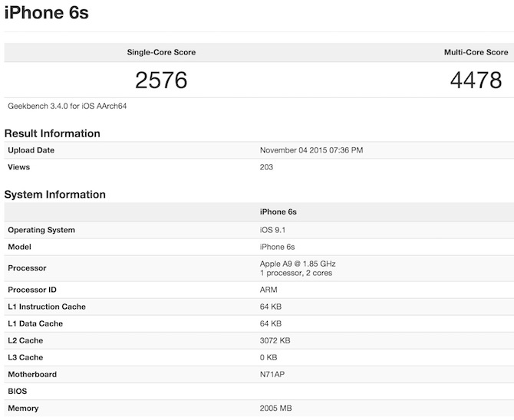
Task: Click the Apple A9 @ 1.85 GHz processor value
Action: [298, 264]
